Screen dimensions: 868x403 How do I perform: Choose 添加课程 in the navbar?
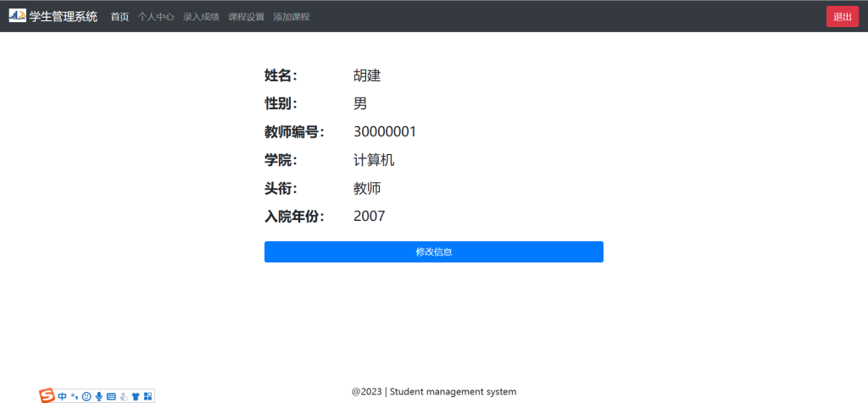tap(292, 17)
